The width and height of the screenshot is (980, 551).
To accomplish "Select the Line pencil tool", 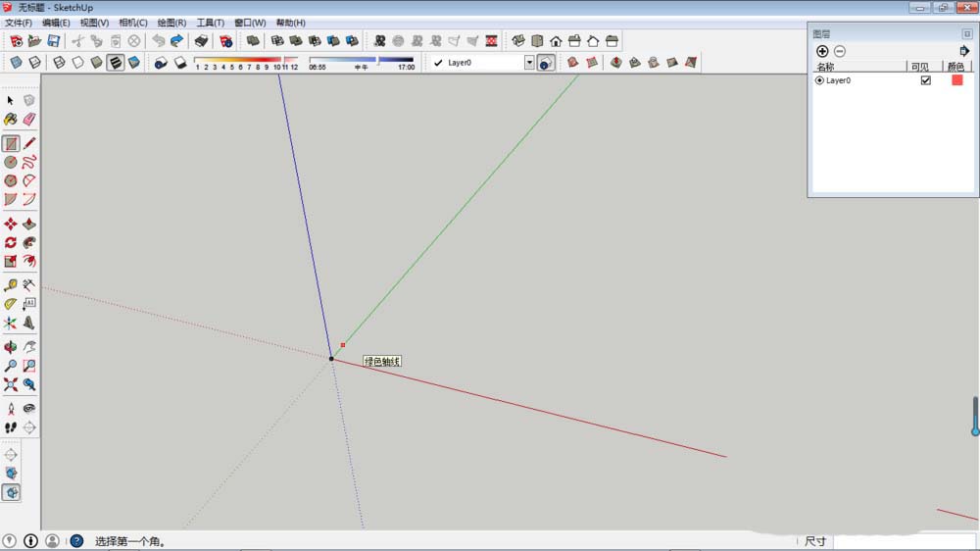I will (x=29, y=143).
